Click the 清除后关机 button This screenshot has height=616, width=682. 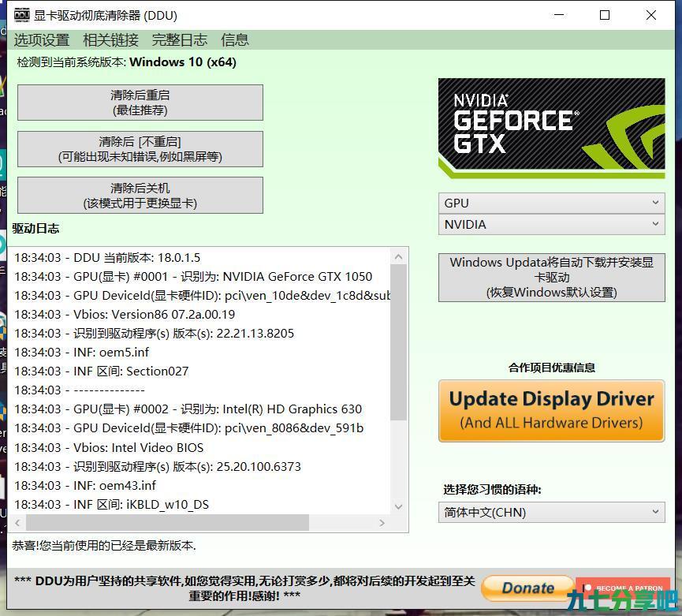(140, 196)
